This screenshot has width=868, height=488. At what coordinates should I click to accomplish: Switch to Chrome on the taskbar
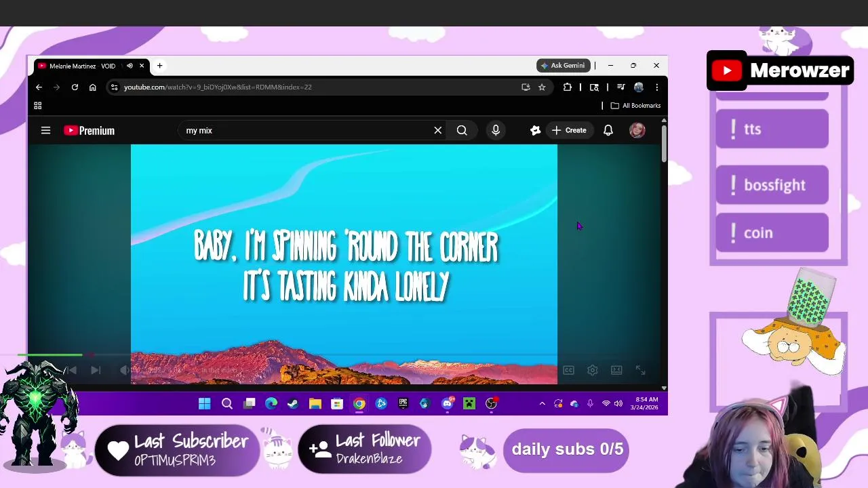click(359, 404)
